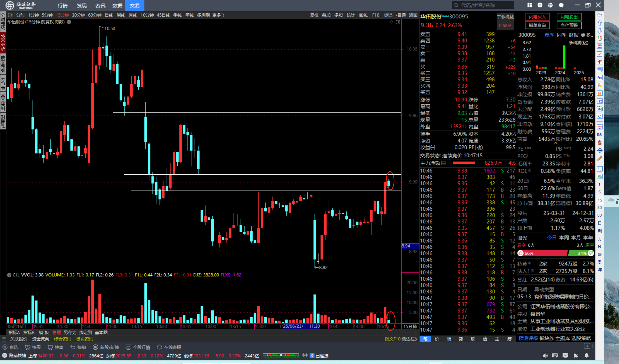Open the 发现 menu
Viewport: 619px width, 364px height.
coord(82,5)
